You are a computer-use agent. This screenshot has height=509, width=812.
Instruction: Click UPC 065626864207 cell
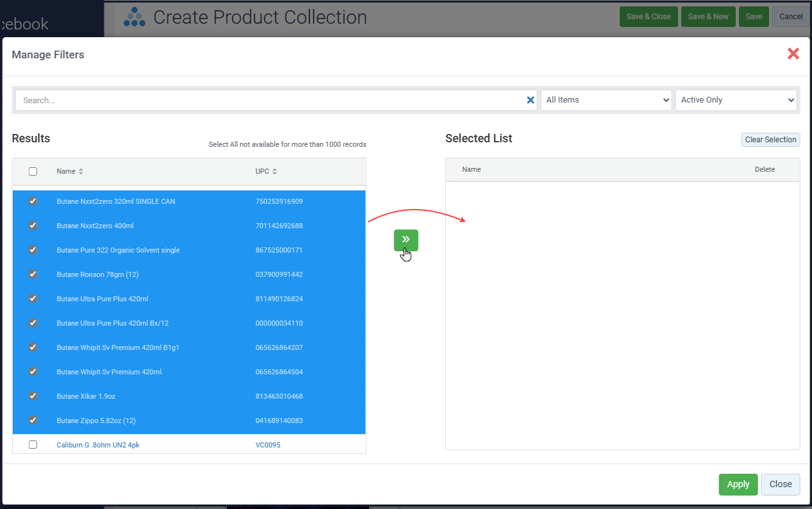[x=279, y=347]
